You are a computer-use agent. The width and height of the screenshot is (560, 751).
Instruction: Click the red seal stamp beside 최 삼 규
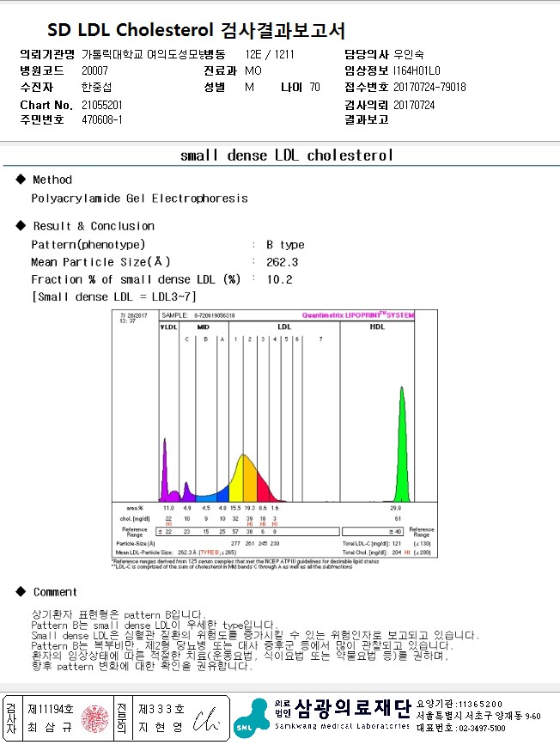point(95,718)
